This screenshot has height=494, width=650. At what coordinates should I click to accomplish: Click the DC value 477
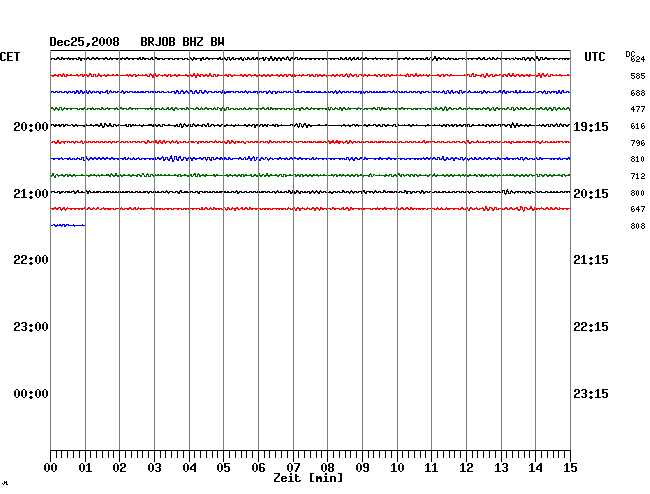coord(638,109)
